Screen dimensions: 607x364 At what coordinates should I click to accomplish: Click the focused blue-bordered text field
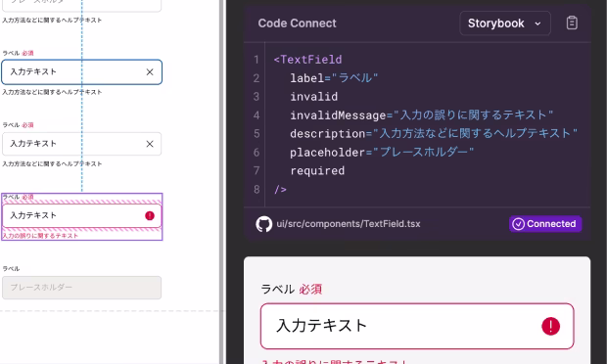tap(81, 72)
